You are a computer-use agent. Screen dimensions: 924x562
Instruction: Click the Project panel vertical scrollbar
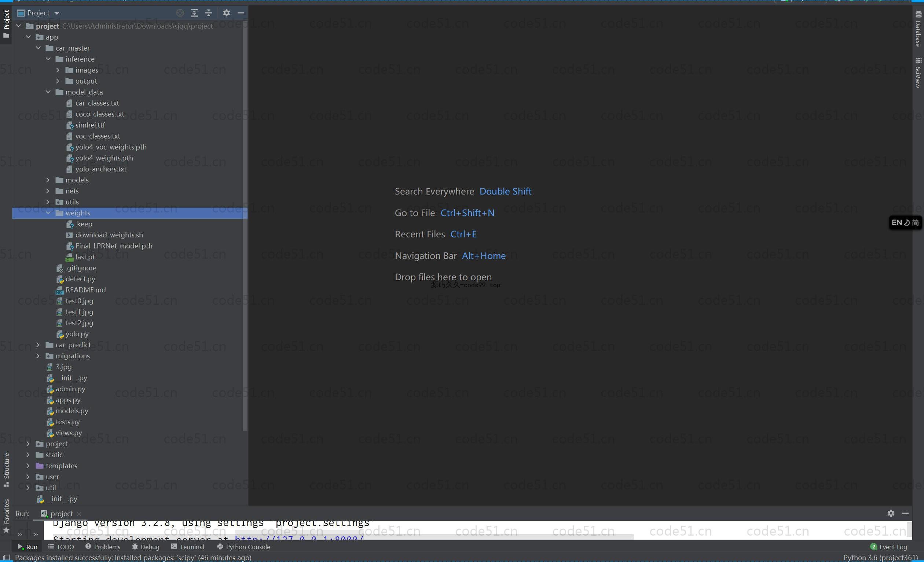(245, 225)
